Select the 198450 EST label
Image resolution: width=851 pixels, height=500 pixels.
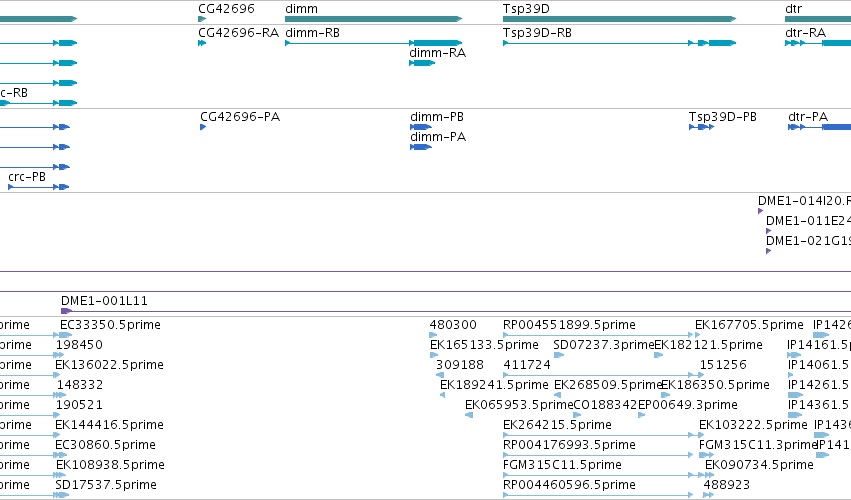coord(79,345)
